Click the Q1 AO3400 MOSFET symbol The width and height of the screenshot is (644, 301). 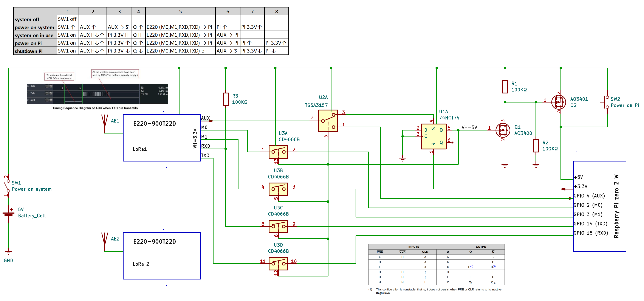tap(503, 130)
